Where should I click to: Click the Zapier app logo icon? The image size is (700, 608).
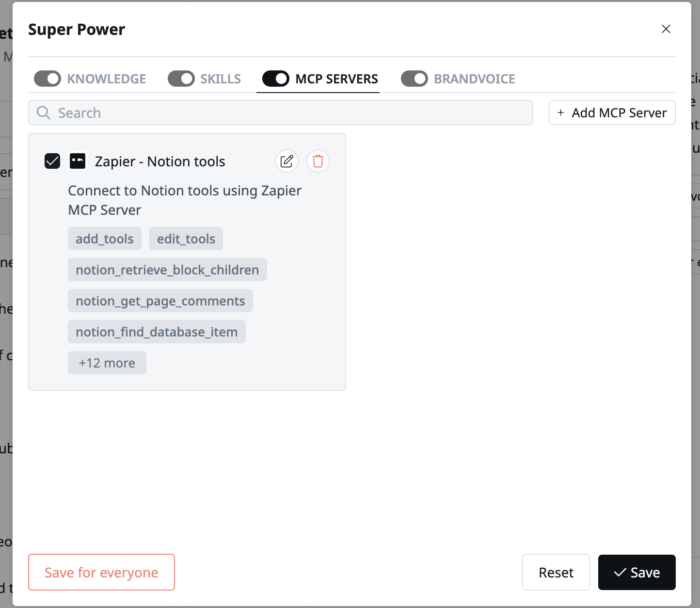[78, 161]
